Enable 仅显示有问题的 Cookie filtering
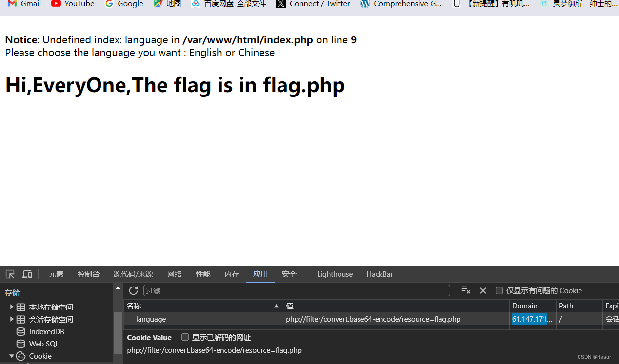 pyautogui.click(x=499, y=290)
